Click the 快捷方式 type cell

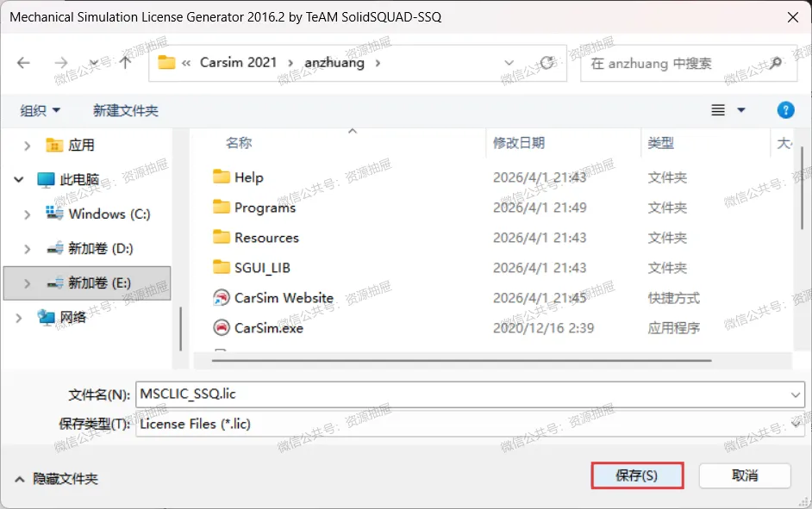[673, 298]
